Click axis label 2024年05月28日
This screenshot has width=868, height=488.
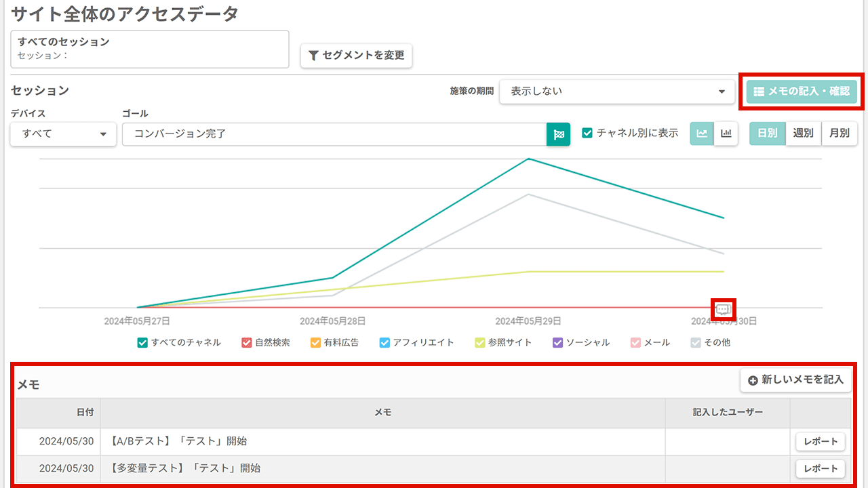tap(332, 321)
